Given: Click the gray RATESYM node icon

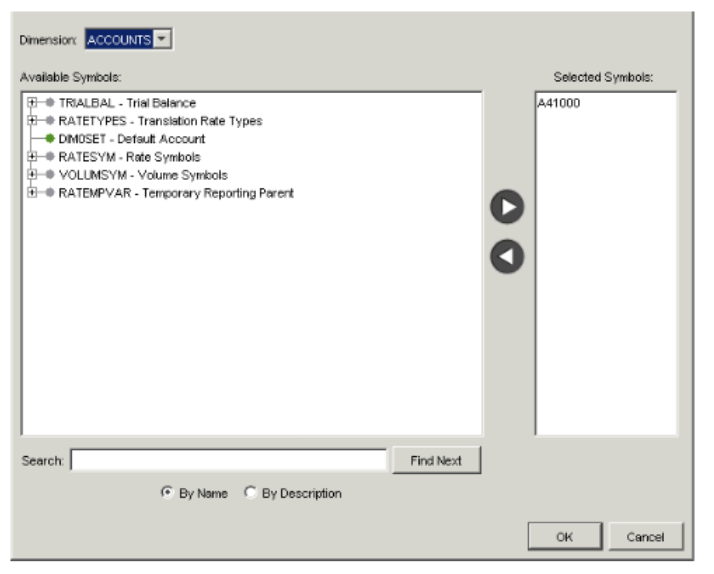Looking at the screenshot, I should coord(50,157).
